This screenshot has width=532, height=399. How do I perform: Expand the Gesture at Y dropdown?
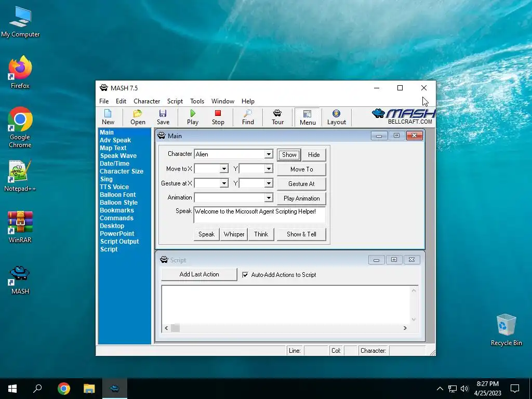coord(269,183)
